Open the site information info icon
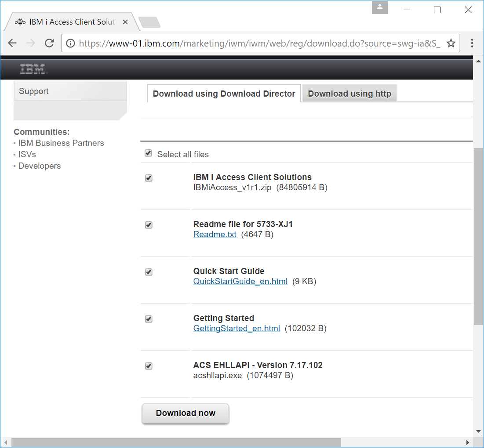Viewport: 484px width, 448px height. (x=70, y=44)
